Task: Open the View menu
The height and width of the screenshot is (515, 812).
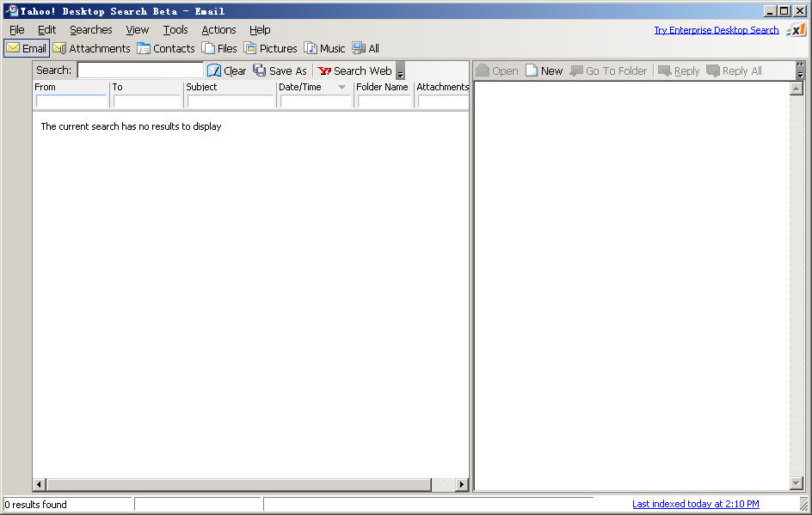Action: pos(138,29)
